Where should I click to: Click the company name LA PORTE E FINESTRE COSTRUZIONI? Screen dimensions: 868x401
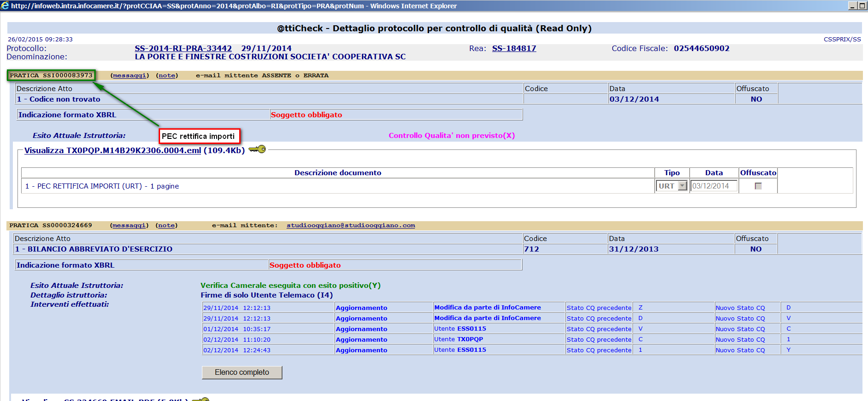[270, 57]
